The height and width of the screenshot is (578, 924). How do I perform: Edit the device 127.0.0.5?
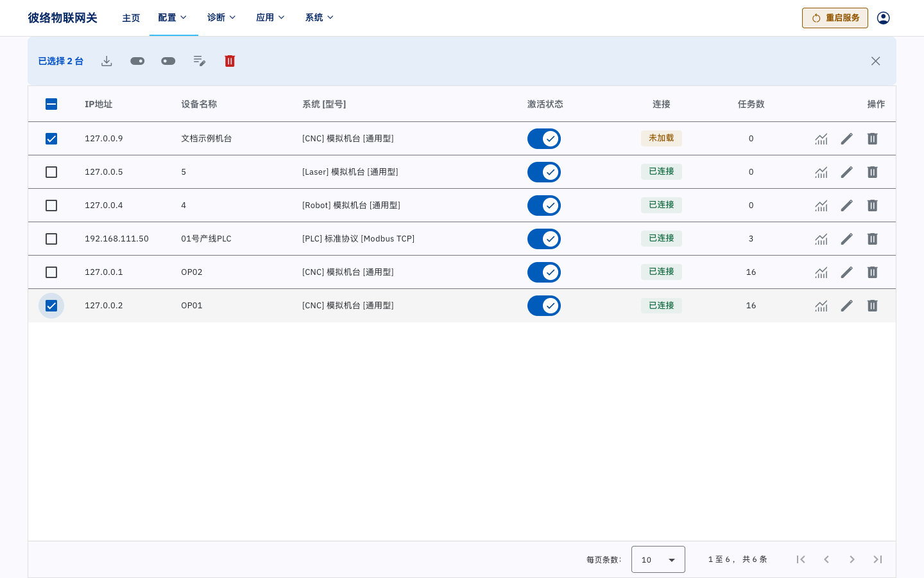coord(847,172)
